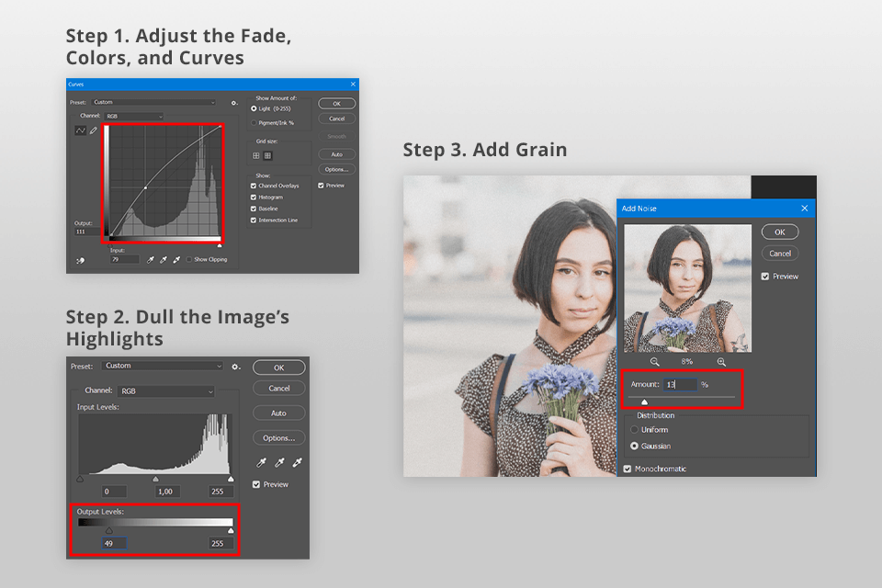
Task: Click the input levels black slider handle
Action: click(x=81, y=479)
